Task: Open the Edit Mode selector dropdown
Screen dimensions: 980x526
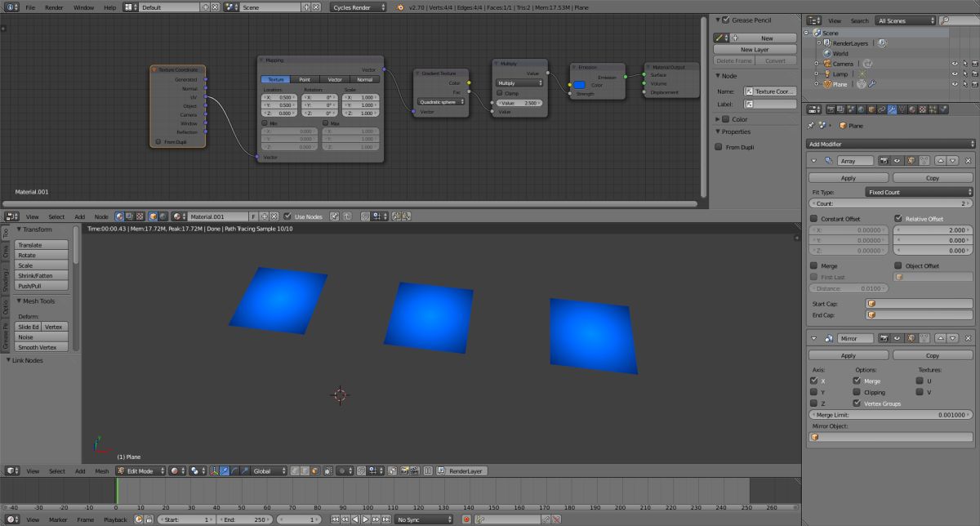Action: [x=140, y=471]
